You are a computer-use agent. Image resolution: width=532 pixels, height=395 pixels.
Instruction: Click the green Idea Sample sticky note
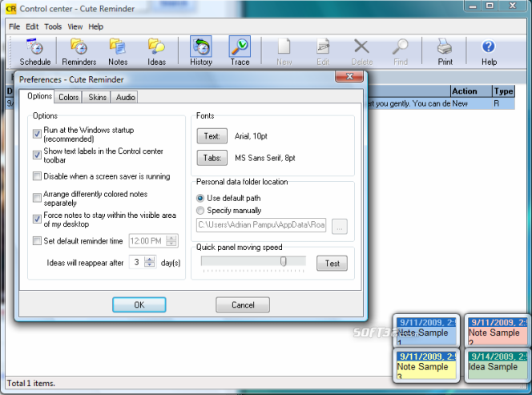click(x=498, y=365)
